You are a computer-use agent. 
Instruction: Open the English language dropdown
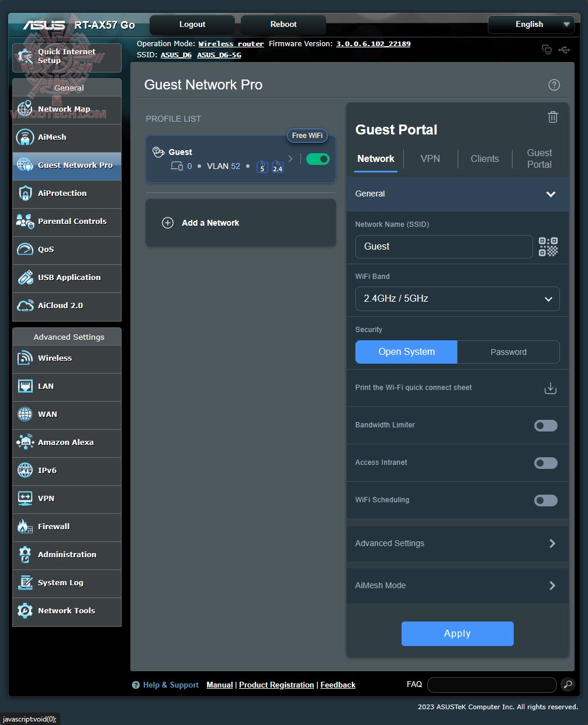[531, 25]
